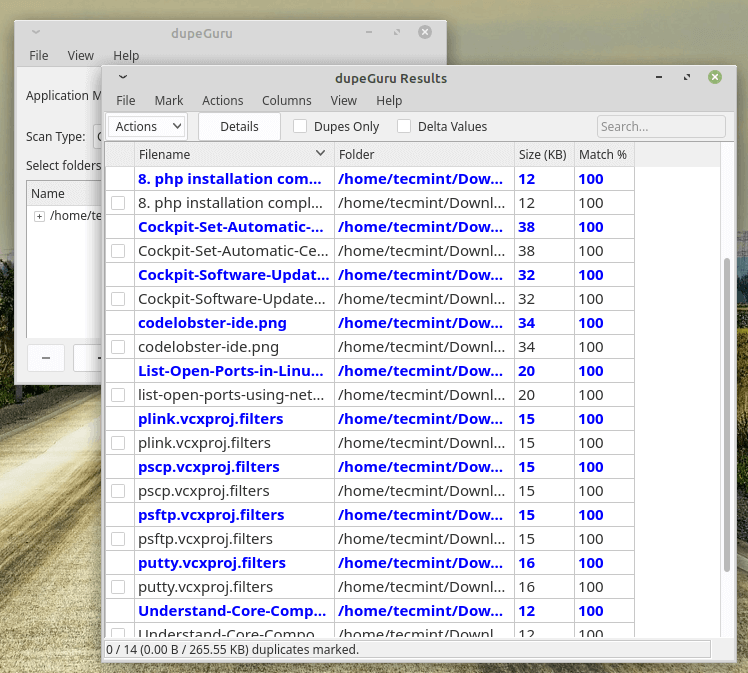Click the Results window minimize icon
The height and width of the screenshot is (673, 748).
tap(659, 77)
